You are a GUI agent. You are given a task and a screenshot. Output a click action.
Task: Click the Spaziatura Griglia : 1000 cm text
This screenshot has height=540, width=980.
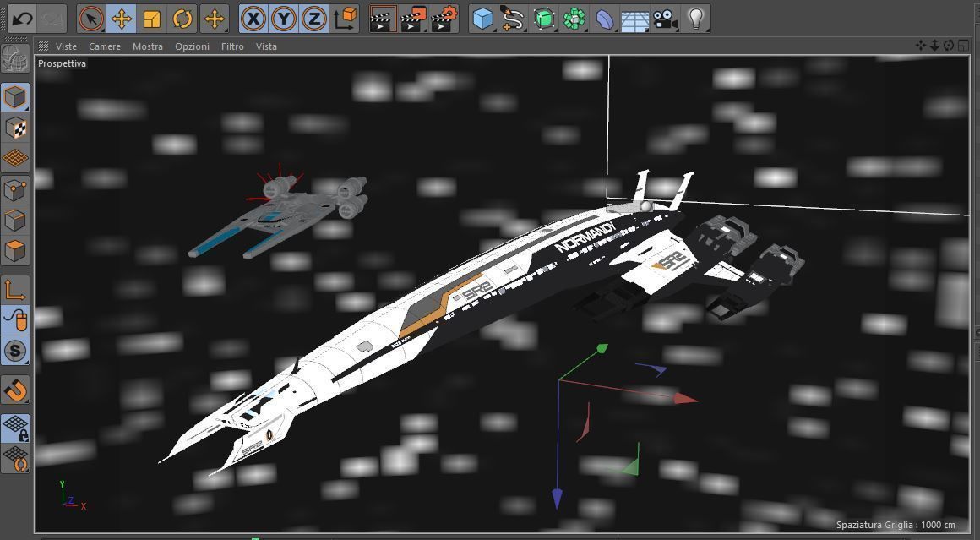[x=896, y=525]
